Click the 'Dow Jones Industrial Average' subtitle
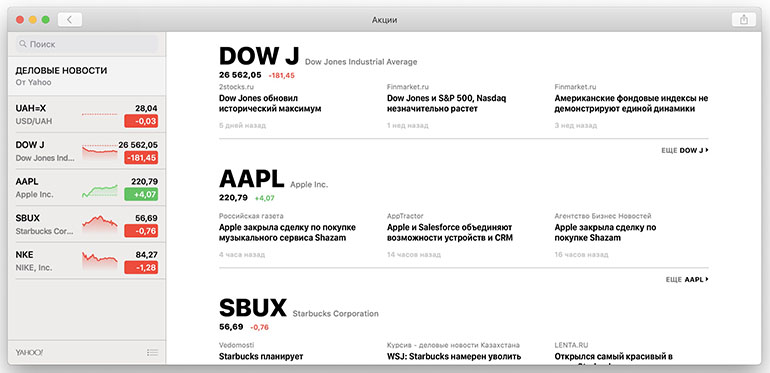This screenshot has width=770, height=373. (361, 62)
